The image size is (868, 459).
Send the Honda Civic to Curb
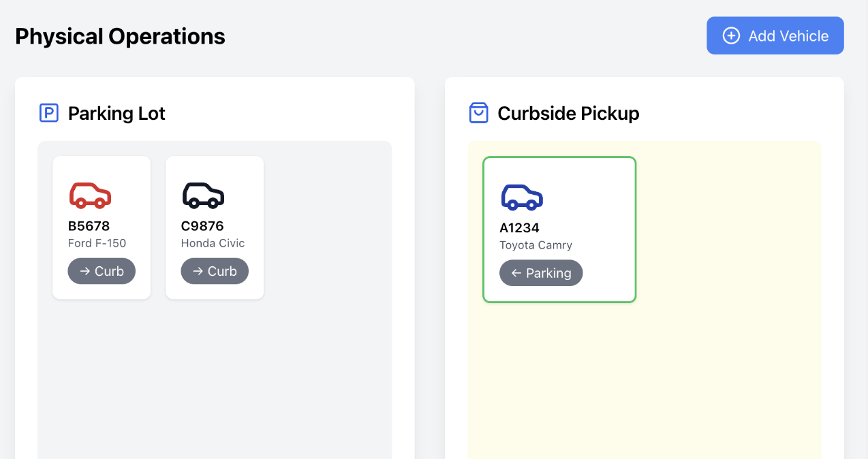tap(215, 271)
